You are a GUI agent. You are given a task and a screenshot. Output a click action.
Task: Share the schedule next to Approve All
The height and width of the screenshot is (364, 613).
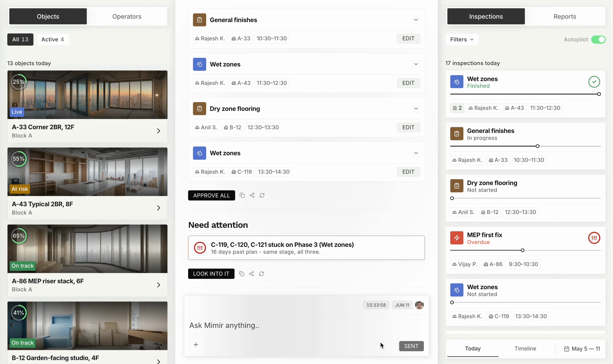coord(252,195)
